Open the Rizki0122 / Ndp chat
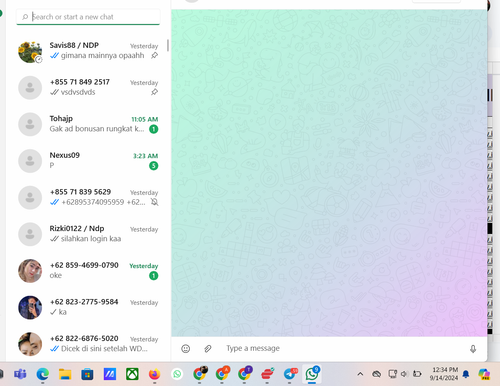This screenshot has height=386, width=500. coord(88,234)
